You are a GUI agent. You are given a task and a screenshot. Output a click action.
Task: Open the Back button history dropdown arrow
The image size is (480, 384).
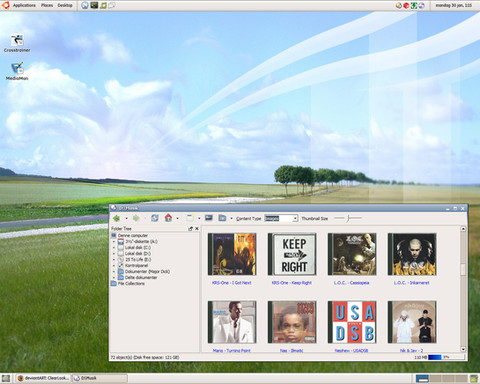126,219
